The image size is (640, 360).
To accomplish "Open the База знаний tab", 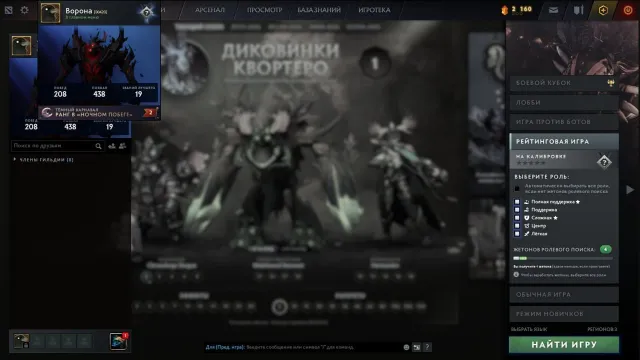I will [319, 10].
